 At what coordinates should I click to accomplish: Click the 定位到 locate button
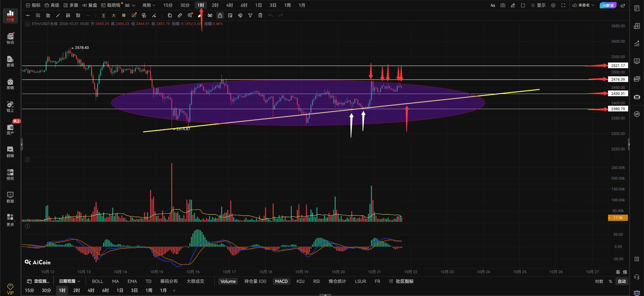pos(38,281)
